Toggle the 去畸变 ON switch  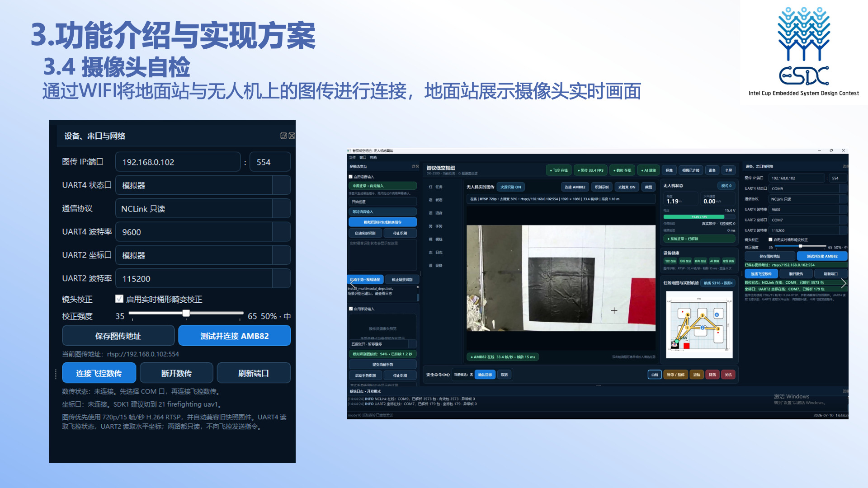point(627,187)
